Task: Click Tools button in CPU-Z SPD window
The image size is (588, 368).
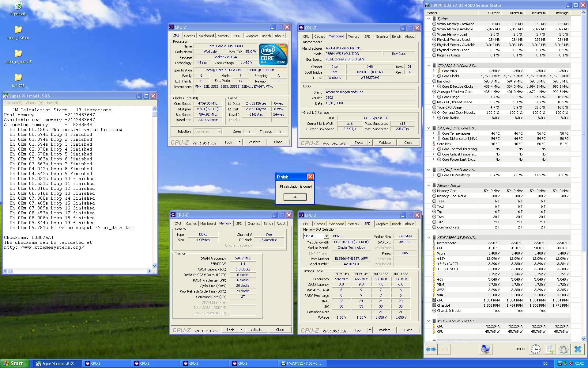Action: pyautogui.click(x=359, y=330)
